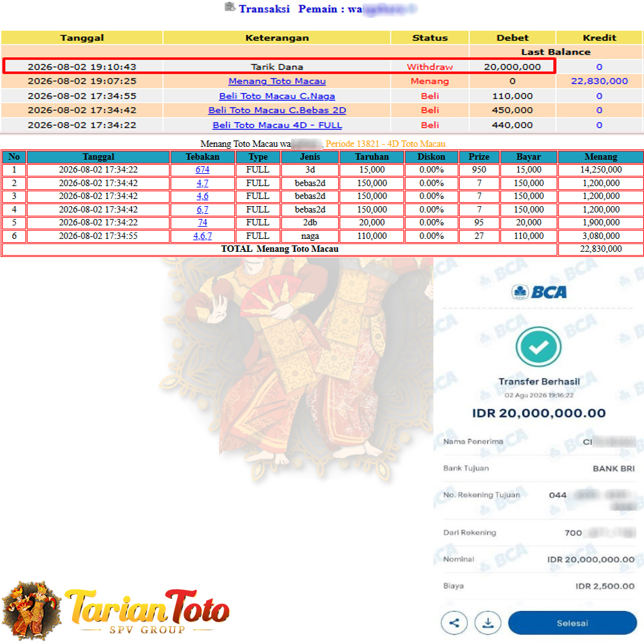Screen dimensions: 644x644
Task: Click the Biaya IDR 2,500.00 value
Action: point(605,586)
